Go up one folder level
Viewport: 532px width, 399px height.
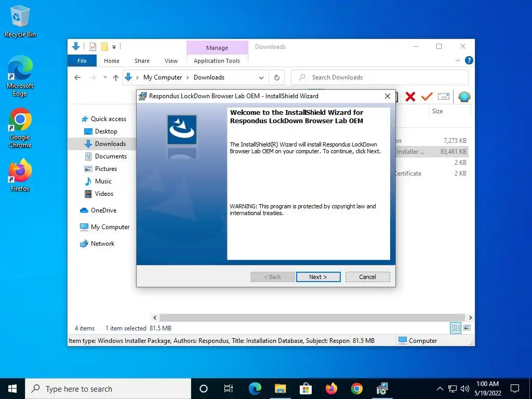point(116,78)
